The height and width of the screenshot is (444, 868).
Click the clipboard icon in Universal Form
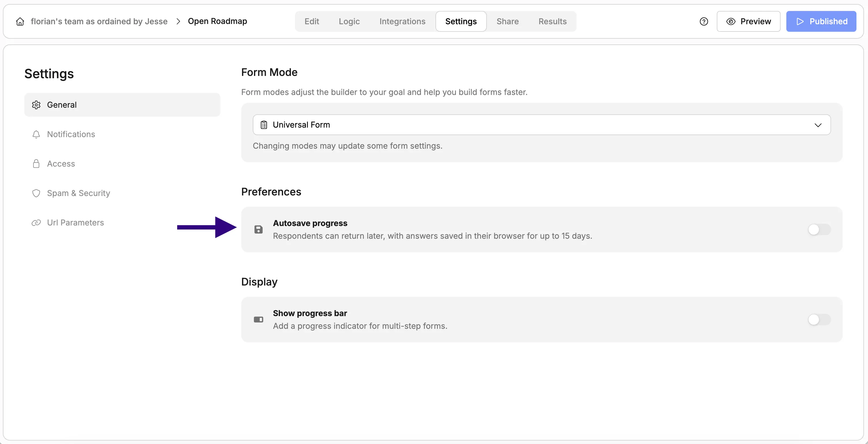tap(264, 125)
